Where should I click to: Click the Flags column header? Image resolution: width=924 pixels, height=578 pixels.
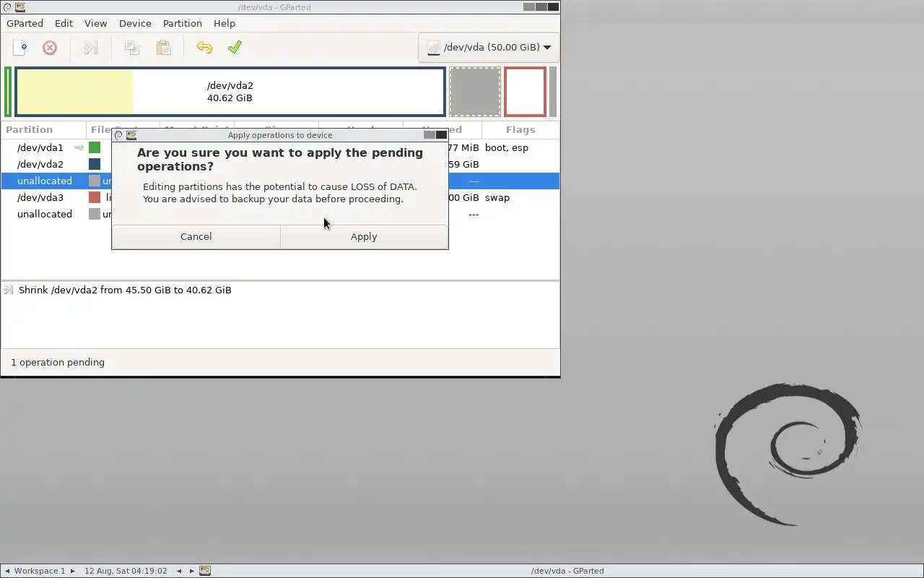click(520, 129)
